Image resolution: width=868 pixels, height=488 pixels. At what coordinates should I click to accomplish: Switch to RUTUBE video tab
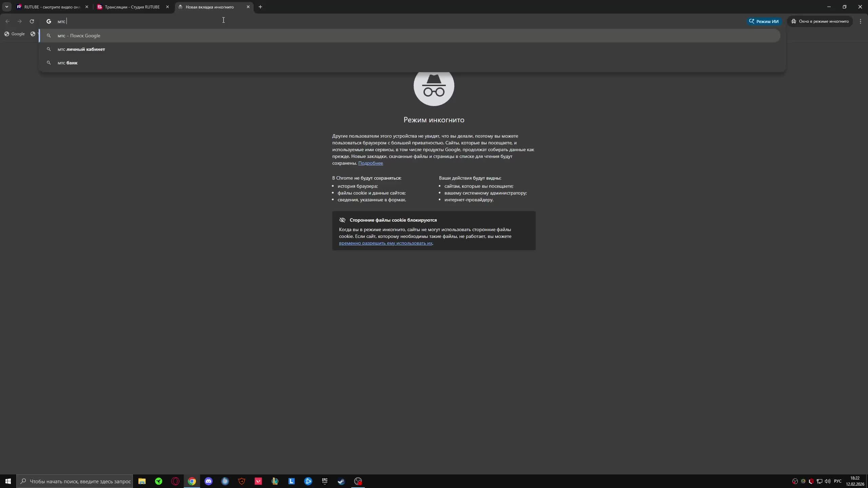point(51,7)
